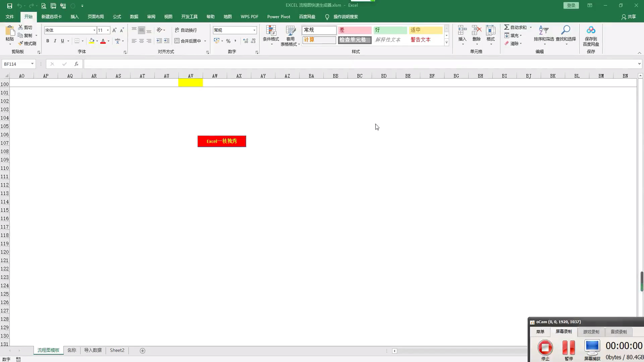Toggle underline formatting button

point(62,41)
